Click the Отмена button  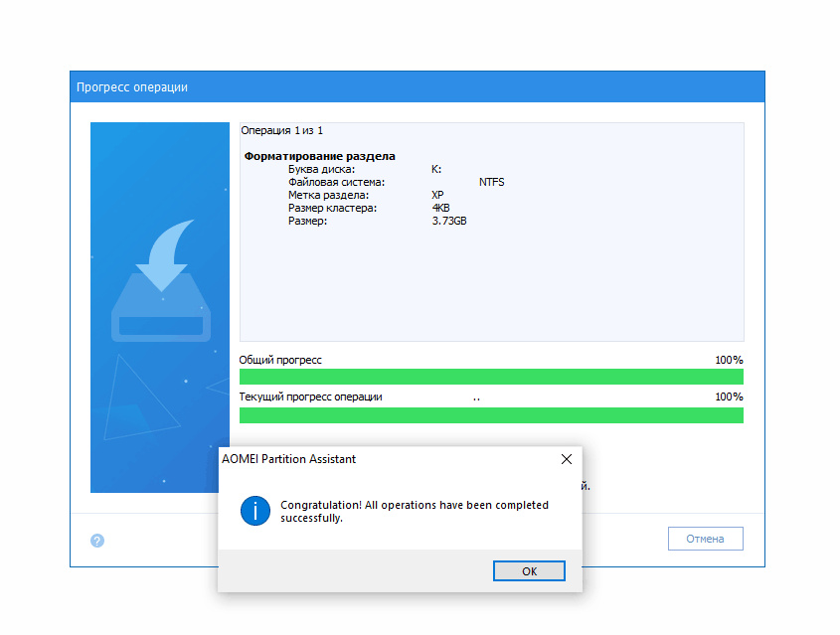[705, 539]
